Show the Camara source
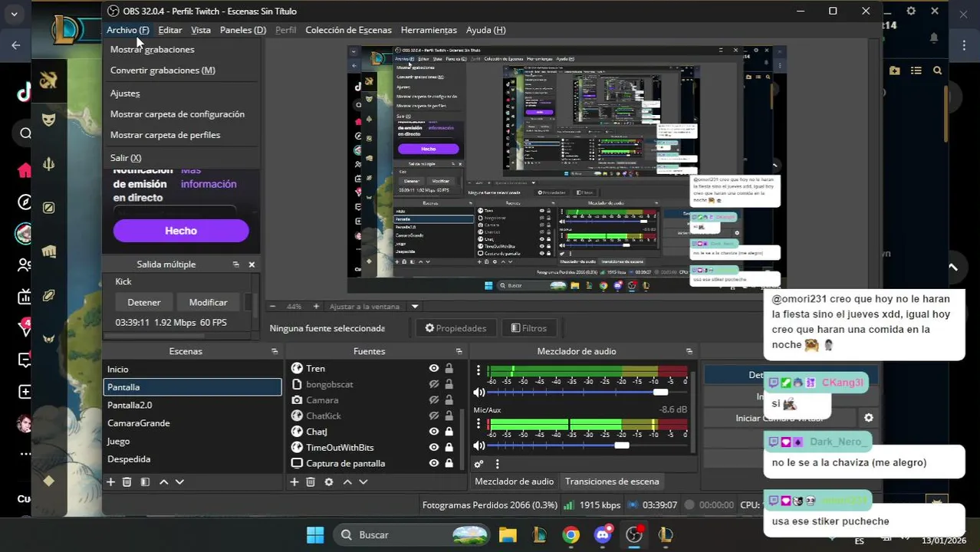Screen dimensions: 980x552 (434, 400)
